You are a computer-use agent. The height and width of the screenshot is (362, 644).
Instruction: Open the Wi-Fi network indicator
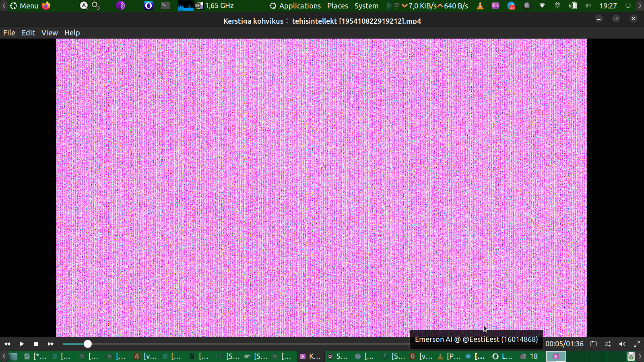(542, 6)
